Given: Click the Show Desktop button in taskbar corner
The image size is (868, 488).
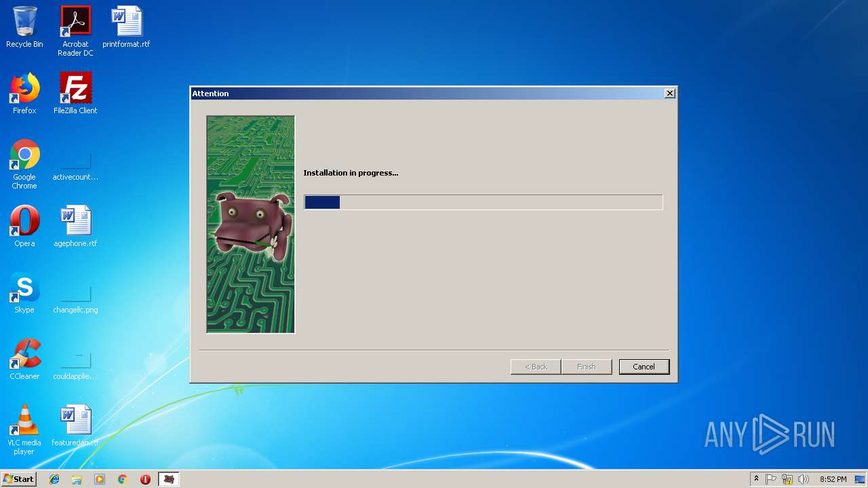Looking at the screenshot, I should click(x=861, y=479).
